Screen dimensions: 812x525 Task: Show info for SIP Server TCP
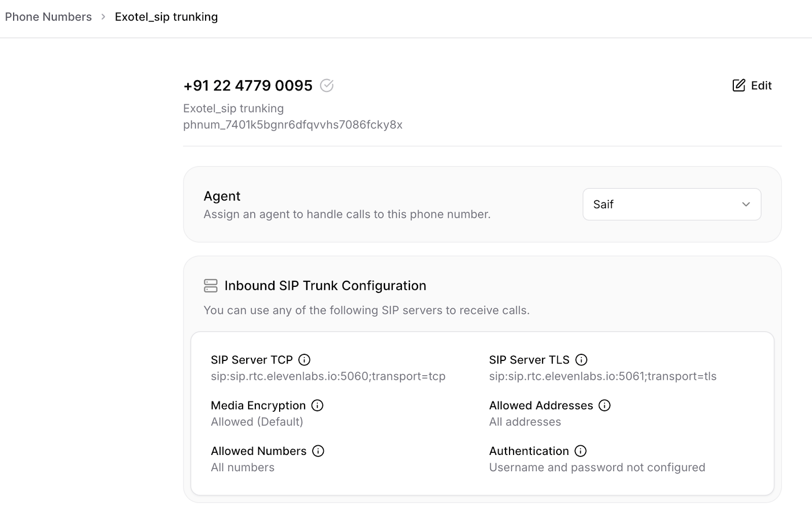[x=304, y=359]
